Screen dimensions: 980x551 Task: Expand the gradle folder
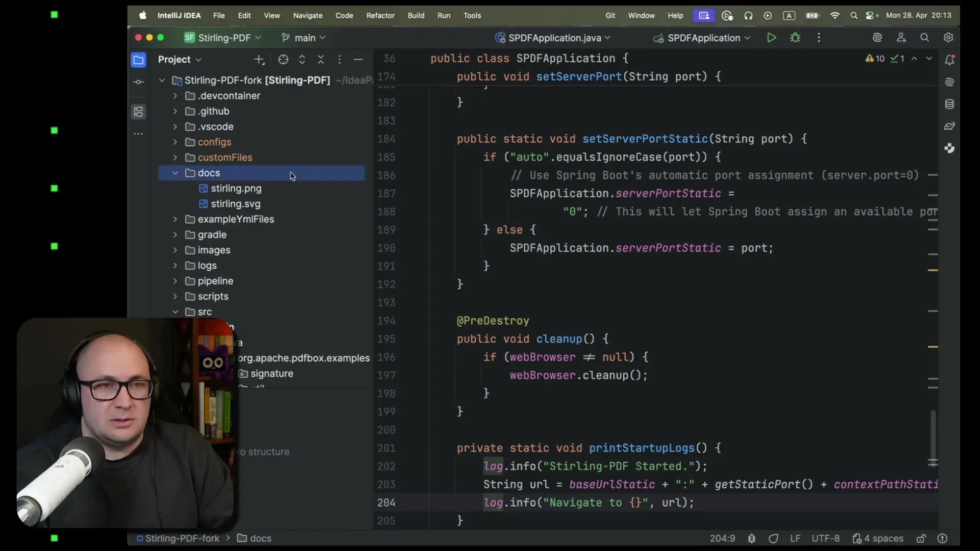(x=175, y=235)
